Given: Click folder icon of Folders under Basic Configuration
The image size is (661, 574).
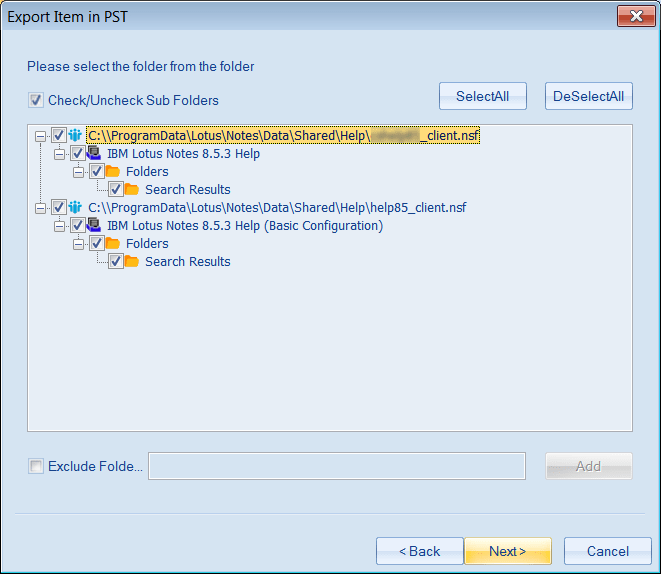Looking at the screenshot, I should [113, 244].
